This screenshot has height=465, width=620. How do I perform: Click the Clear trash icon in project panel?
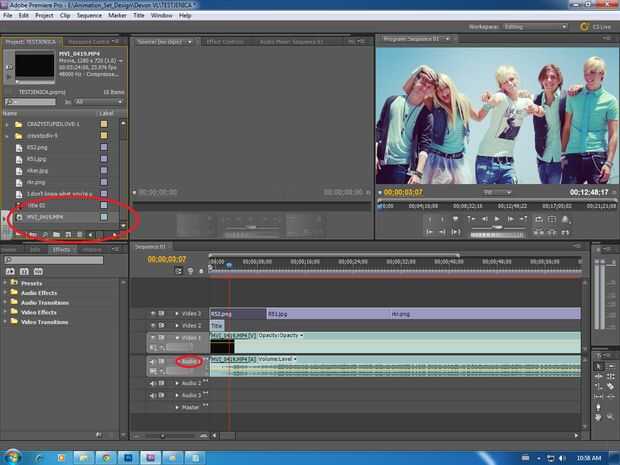point(79,235)
